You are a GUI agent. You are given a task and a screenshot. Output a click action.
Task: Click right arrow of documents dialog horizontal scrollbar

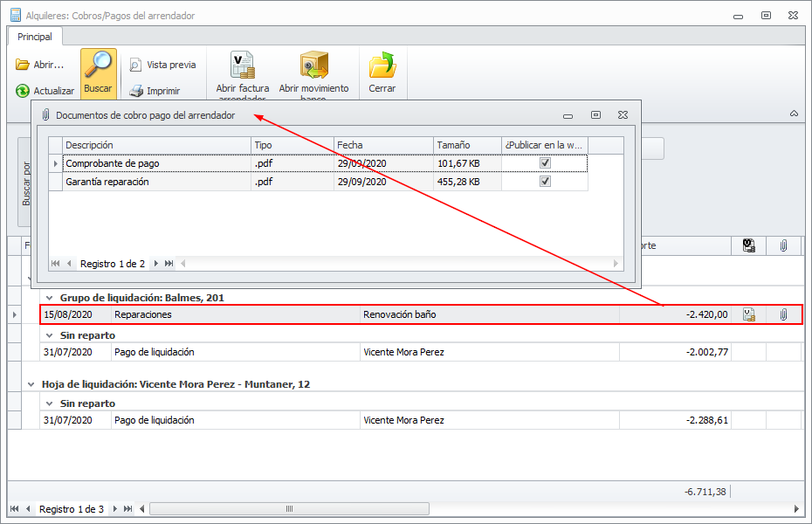[x=616, y=264]
